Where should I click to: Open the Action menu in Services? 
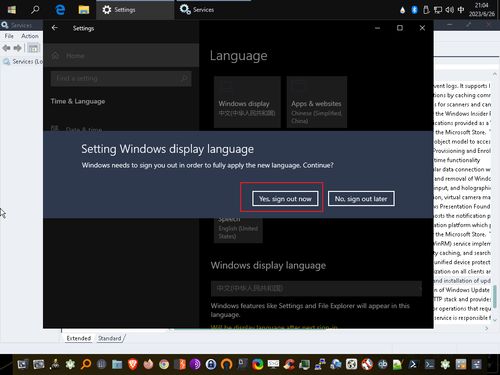(30, 36)
